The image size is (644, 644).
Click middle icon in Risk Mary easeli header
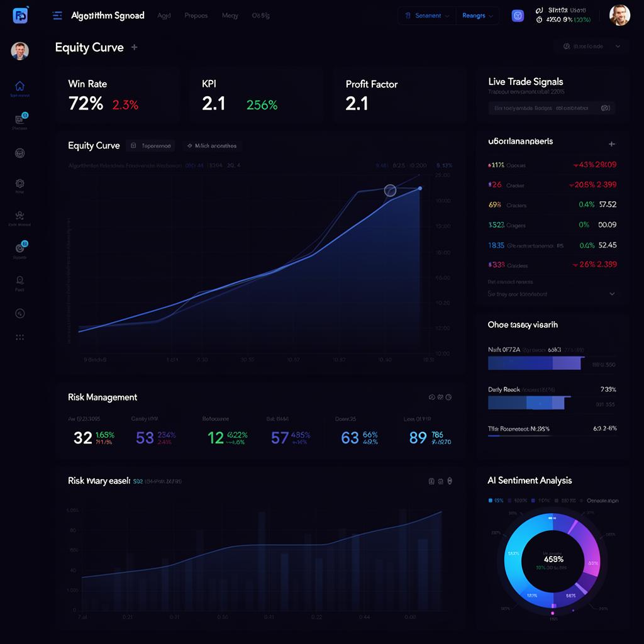coord(441,481)
